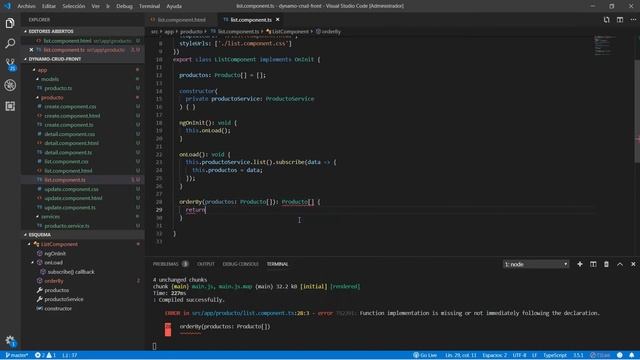The width and height of the screenshot is (640, 360).
Task: Close the terminal panel
Action: (x=633, y=264)
